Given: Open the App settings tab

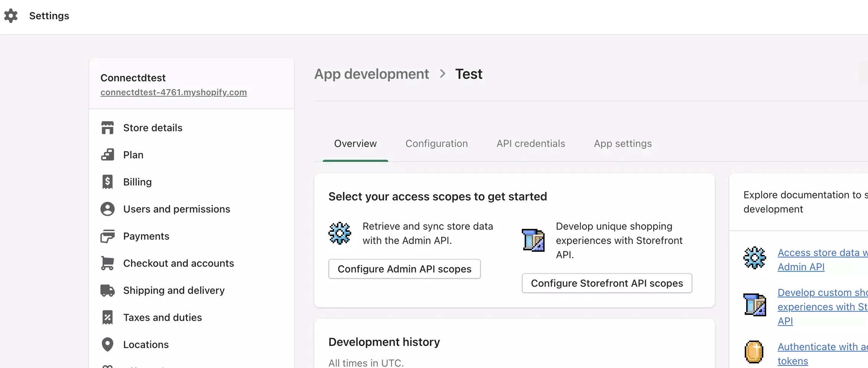Looking at the screenshot, I should pos(623,143).
